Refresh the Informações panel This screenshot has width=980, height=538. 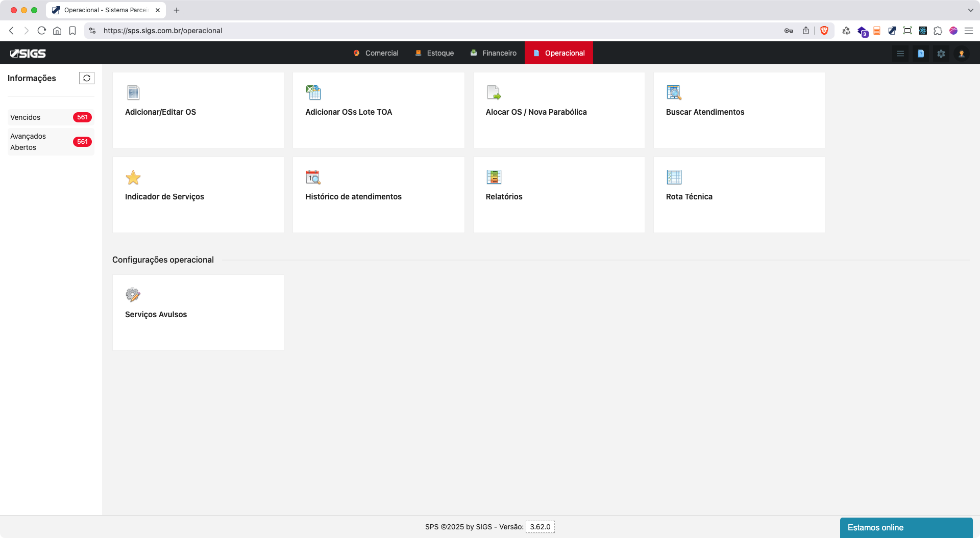coord(87,78)
